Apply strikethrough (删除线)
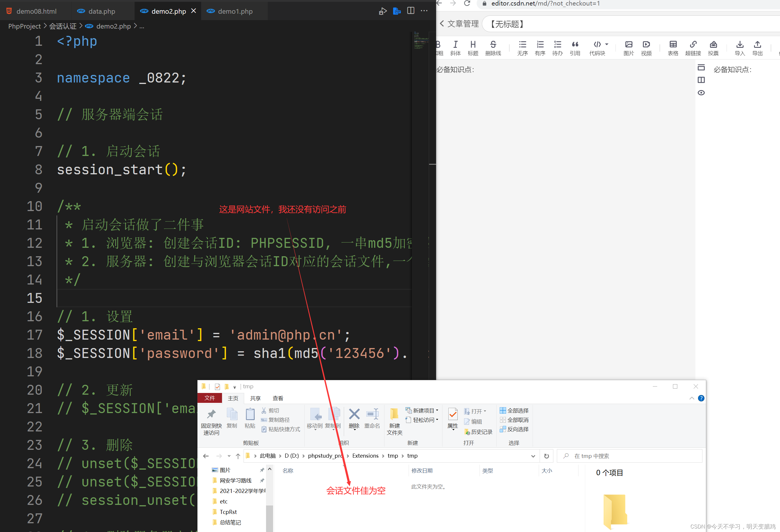This screenshot has width=780, height=532. [493, 48]
